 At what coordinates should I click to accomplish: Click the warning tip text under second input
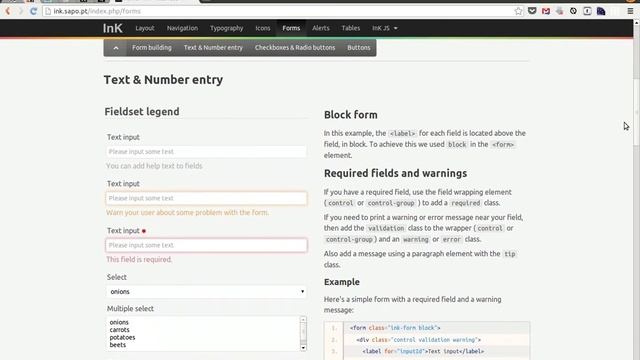pyautogui.click(x=187, y=213)
